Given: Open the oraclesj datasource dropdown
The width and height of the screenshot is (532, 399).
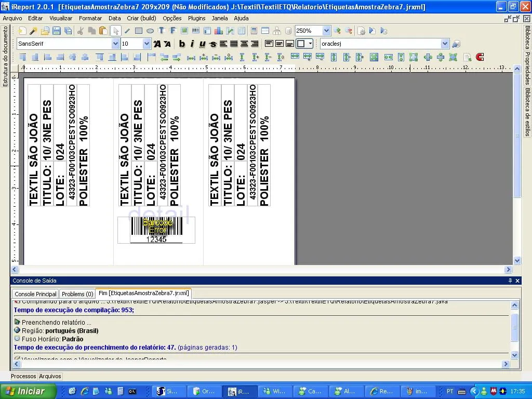Looking at the screenshot, I should pyautogui.click(x=445, y=44).
